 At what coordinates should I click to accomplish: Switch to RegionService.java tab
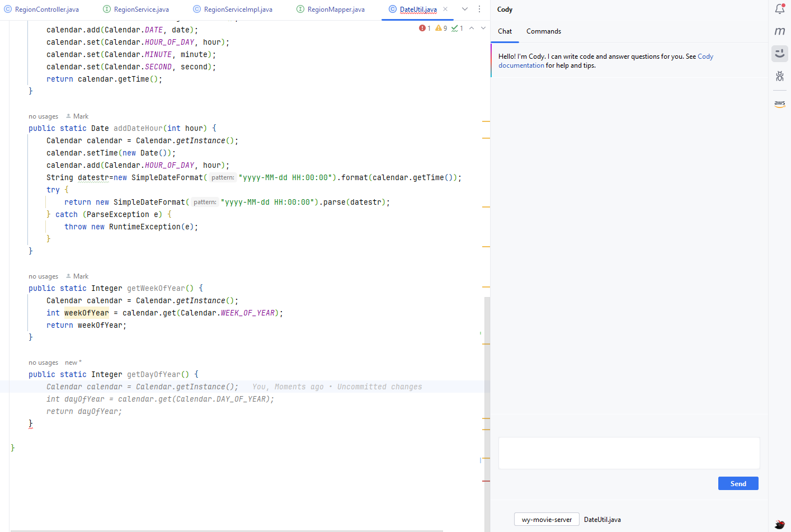pos(136,10)
